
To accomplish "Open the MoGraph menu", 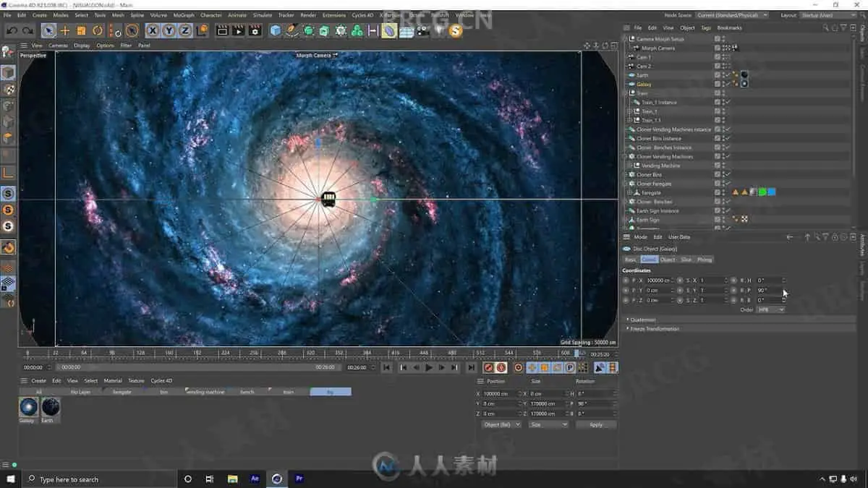I will pyautogui.click(x=184, y=14).
